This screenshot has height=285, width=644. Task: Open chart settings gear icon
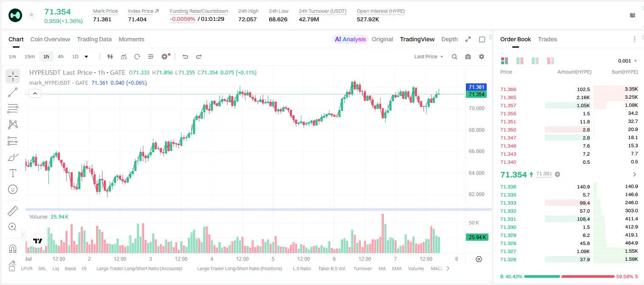tap(482, 57)
